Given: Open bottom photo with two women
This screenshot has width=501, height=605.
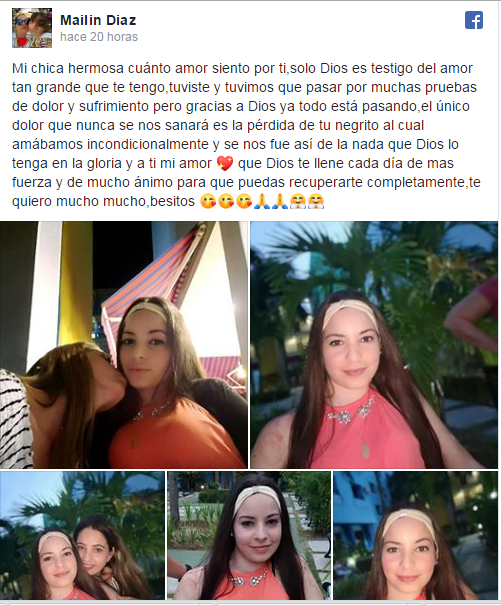Looking at the screenshot, I should tap(82, 535).
